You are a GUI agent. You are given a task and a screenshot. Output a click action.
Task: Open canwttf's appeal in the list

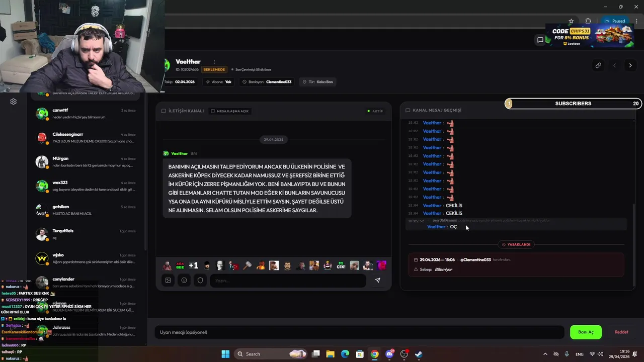click(86, 114)
